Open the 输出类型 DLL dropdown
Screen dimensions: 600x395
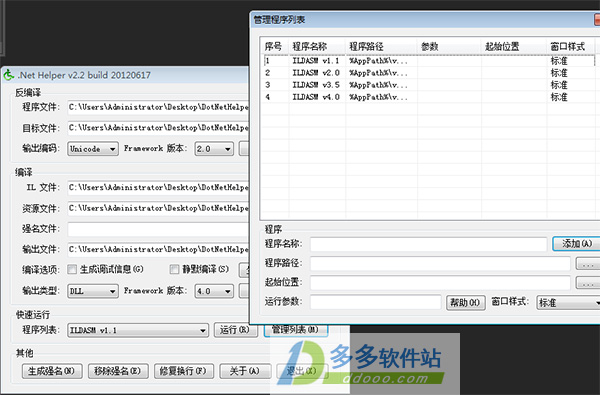(x=93, y=291)
